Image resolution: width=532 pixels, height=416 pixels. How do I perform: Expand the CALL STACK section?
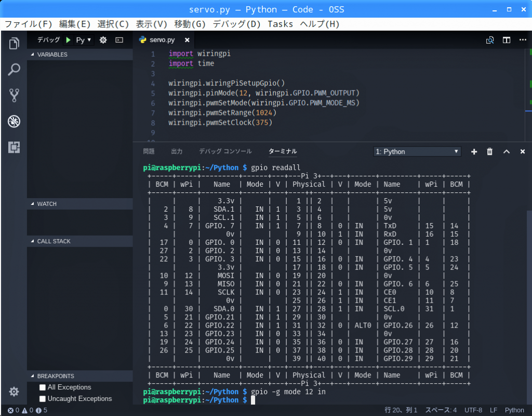[x=54, y=241]
